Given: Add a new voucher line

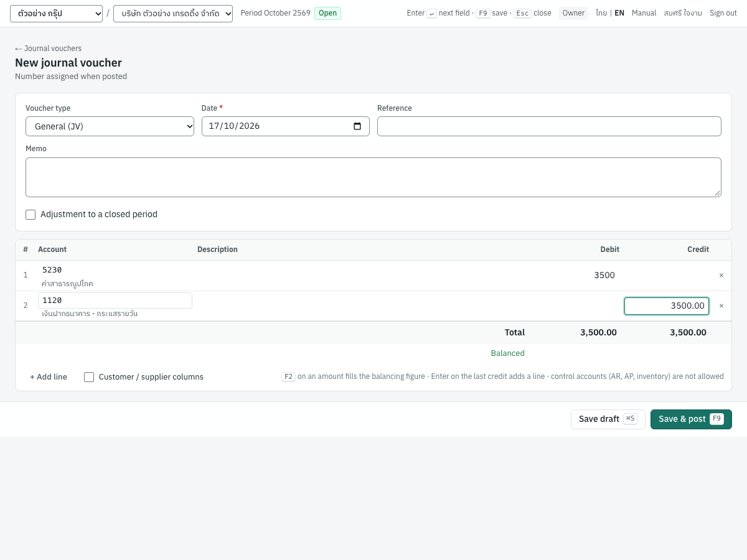Looking at the screenshot, I should [49, 377].
